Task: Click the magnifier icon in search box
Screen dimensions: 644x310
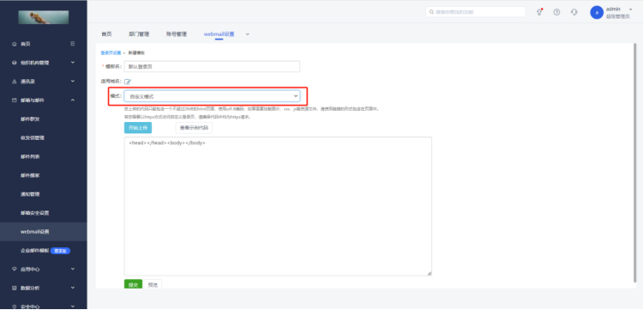Action: tap(431, 12)
